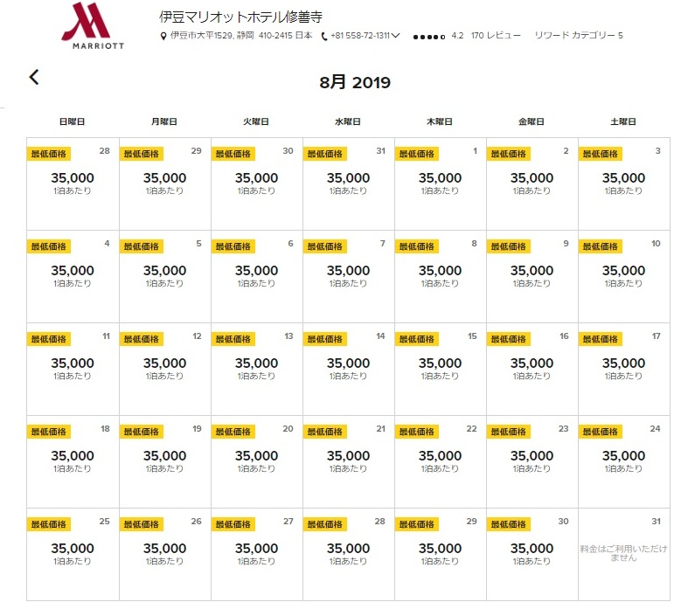Select August 19 date cell
The width and height of the screenshot is (688, 616).
(x=165, y=461)
